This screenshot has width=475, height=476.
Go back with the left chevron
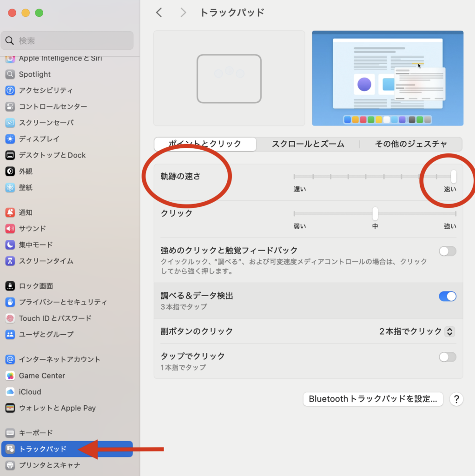click(x=159, y=13)
